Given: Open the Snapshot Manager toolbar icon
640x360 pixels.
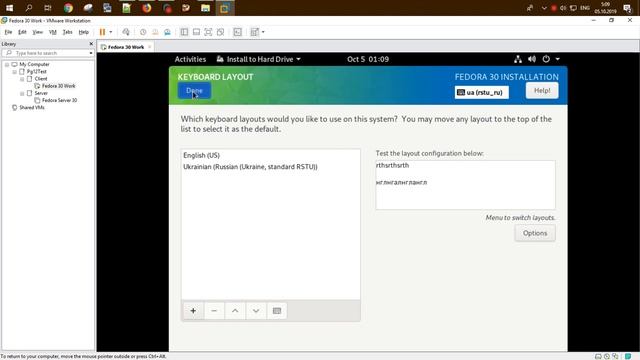Looking at the screenshot, I should (167, 32).
